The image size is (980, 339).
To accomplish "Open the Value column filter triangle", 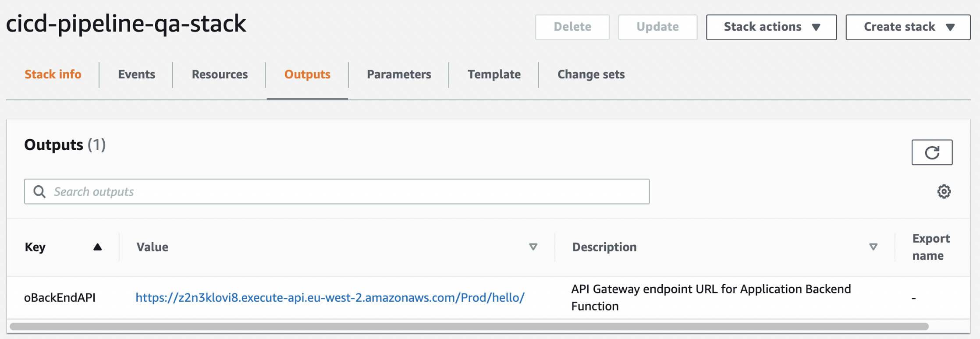I will 533,247.
